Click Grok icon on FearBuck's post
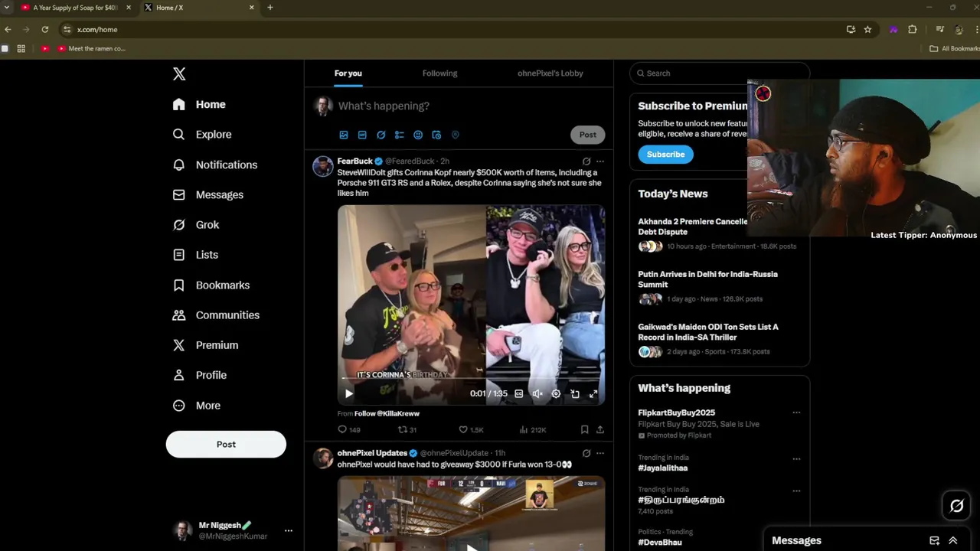980x551 pixels. click(586, 161)
